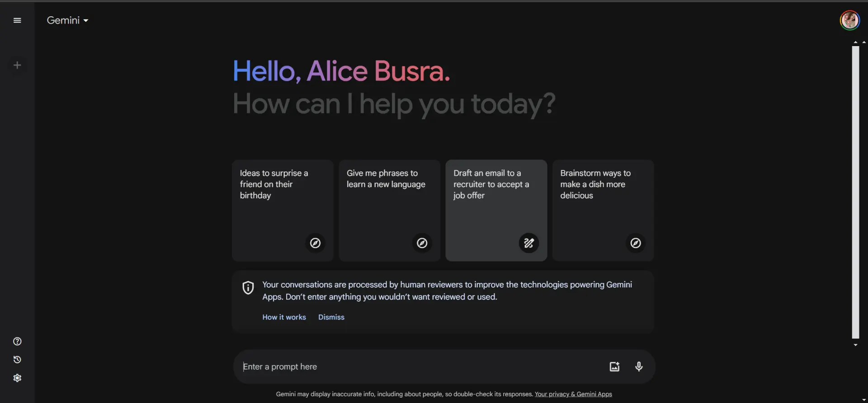868x403 pixels.
Task: Open the hamburger main menu
Action: click(x=17, y=20)
